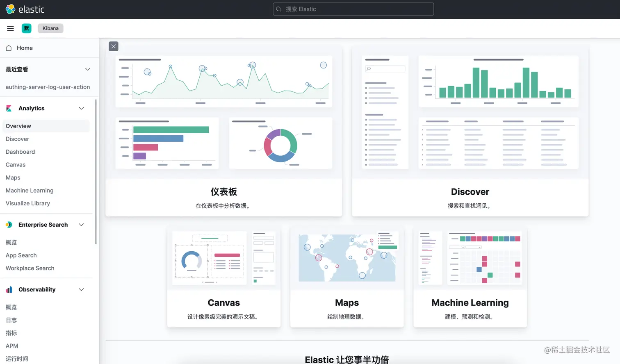
Task: Click the 搜索和查找洞见 description
Action: 470,206
